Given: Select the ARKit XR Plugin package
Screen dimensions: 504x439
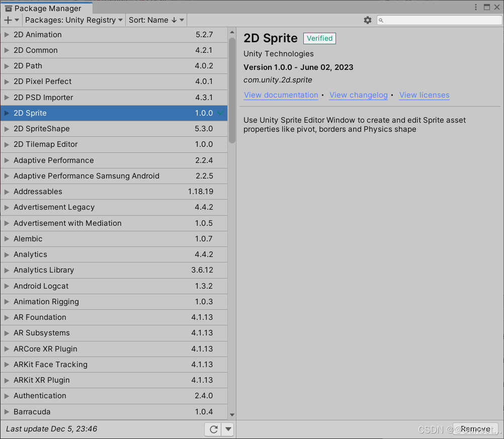Looking at the screenshot, I should [114, 380].
